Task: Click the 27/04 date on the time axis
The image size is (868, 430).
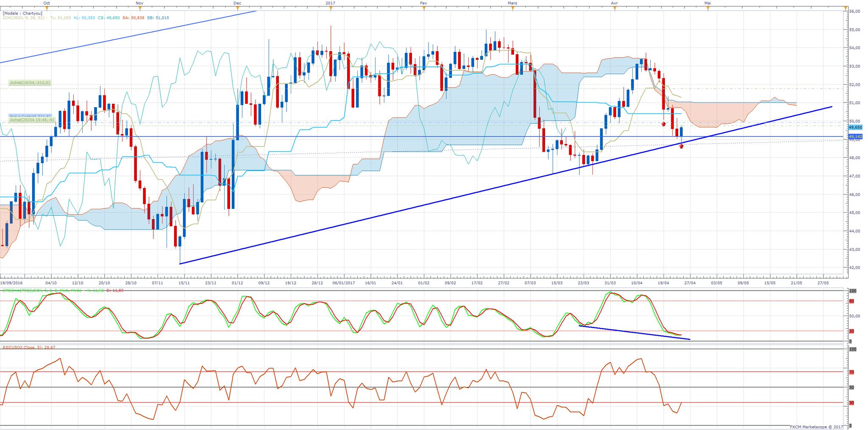Action: click(x=690, y=283)
